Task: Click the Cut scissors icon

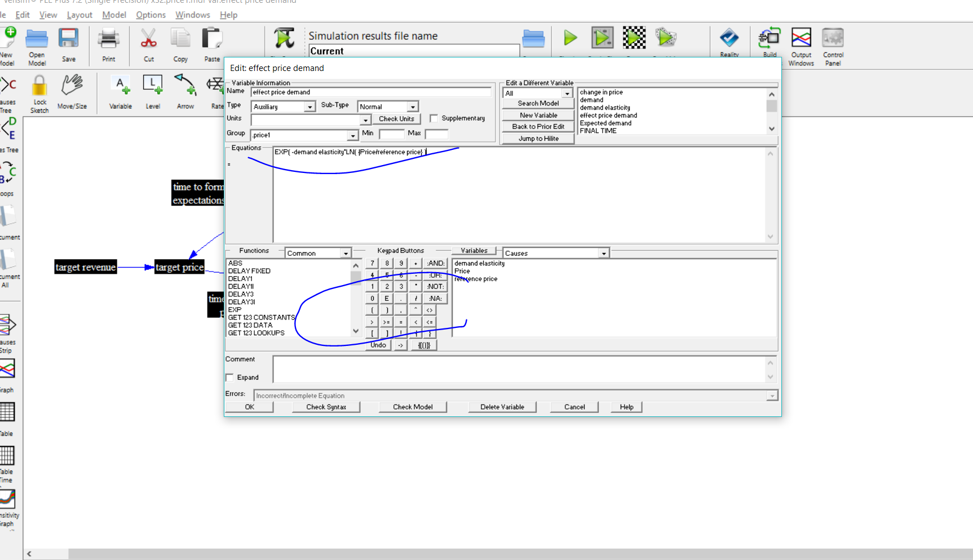Action: coord(148,38)
